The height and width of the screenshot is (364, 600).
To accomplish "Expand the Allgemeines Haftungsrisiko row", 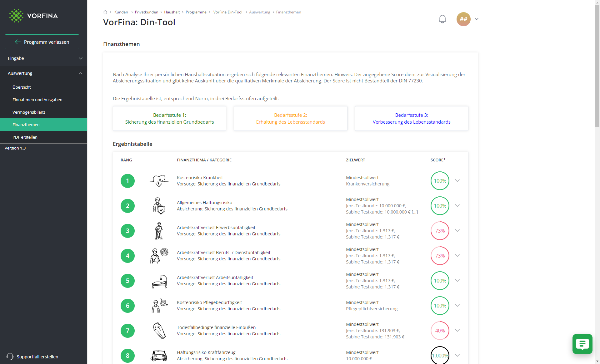I will pyautogui.click(x=457, y=206).
